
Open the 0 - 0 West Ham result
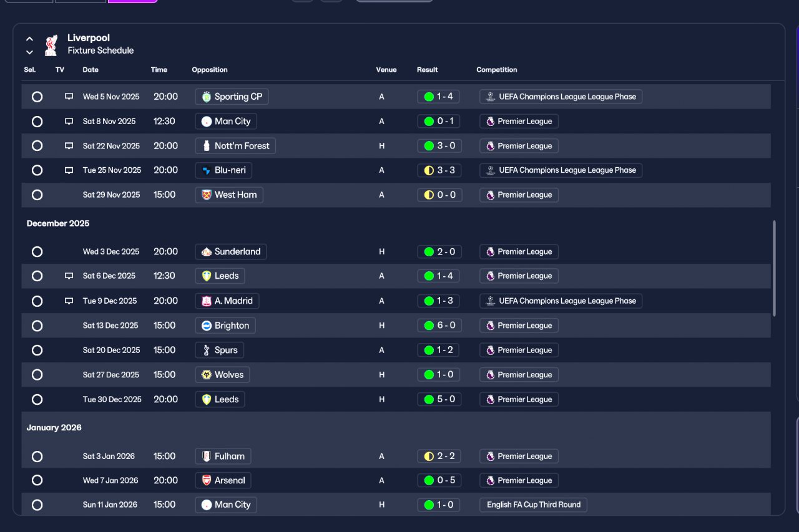click(439, 195)
